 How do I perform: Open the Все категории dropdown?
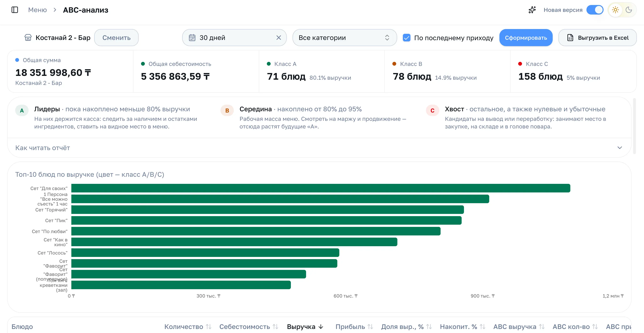(345, 38)
